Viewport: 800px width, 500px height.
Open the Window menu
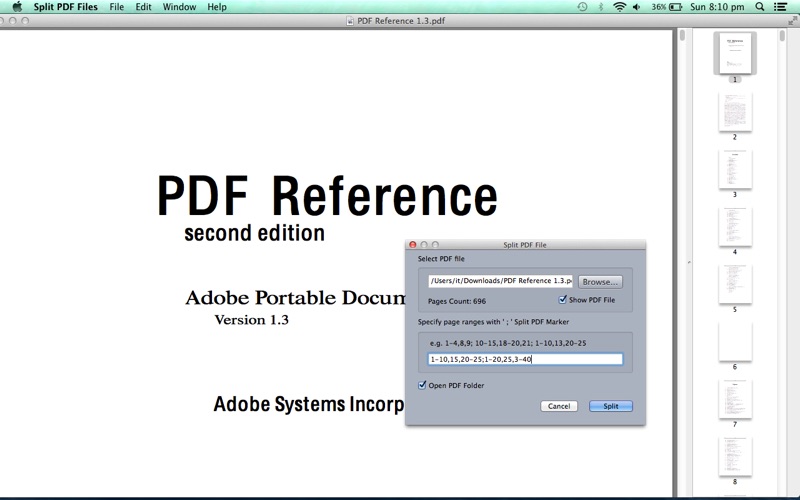click(x=179, y=7)
